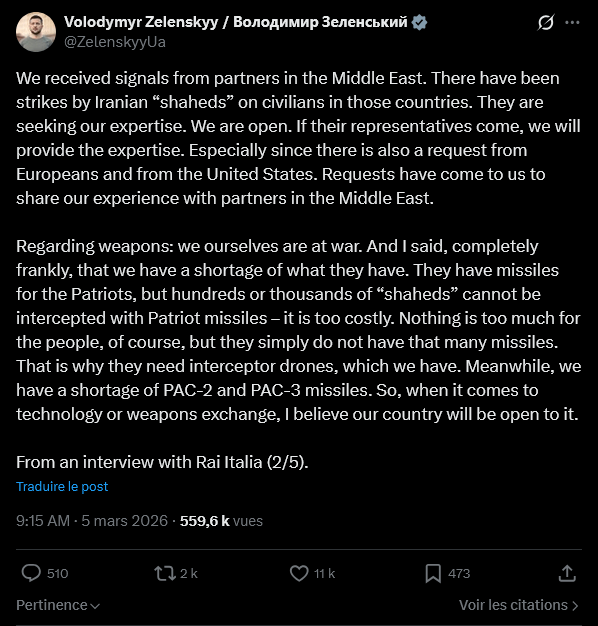Open the @ZelenskyyUa handle
This screenshot has width=598, height=626.
[x=115, y=42]
